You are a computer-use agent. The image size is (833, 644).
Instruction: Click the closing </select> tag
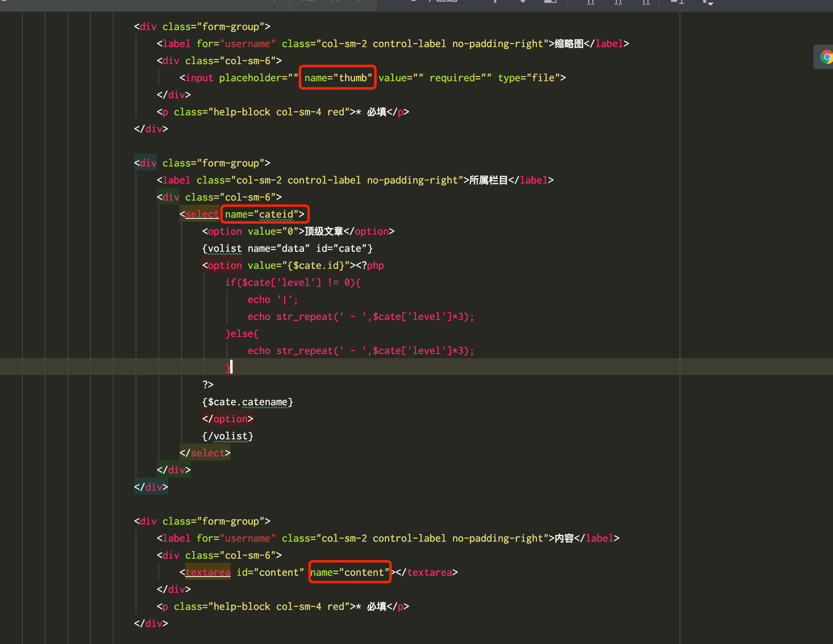[205, 453]
